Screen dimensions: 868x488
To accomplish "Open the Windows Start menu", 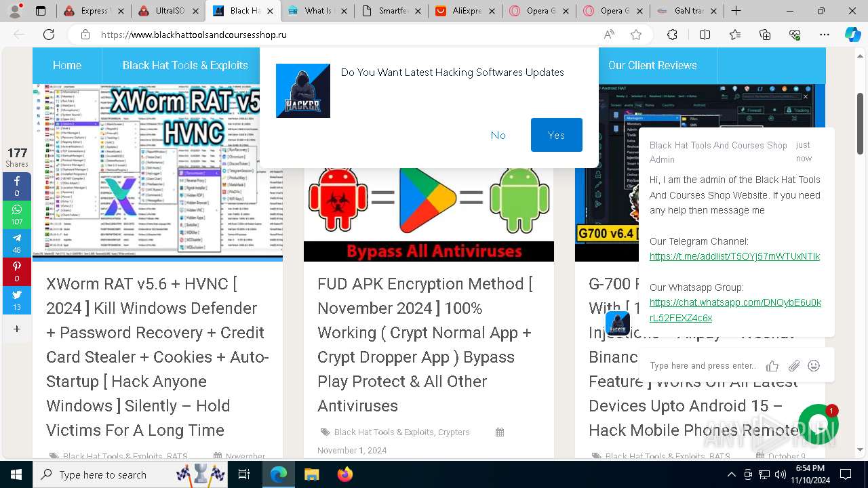I will coord(16,474).
